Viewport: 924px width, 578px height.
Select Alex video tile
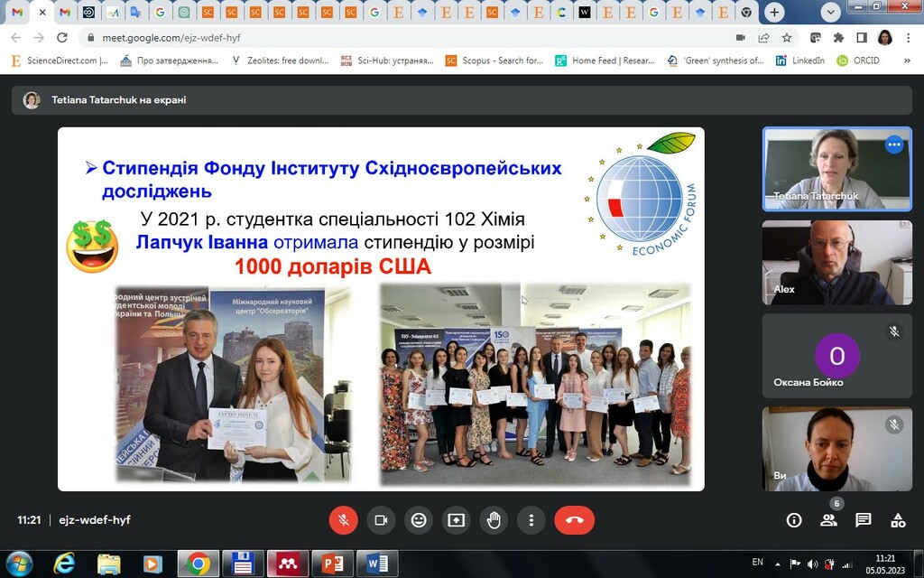836,263
